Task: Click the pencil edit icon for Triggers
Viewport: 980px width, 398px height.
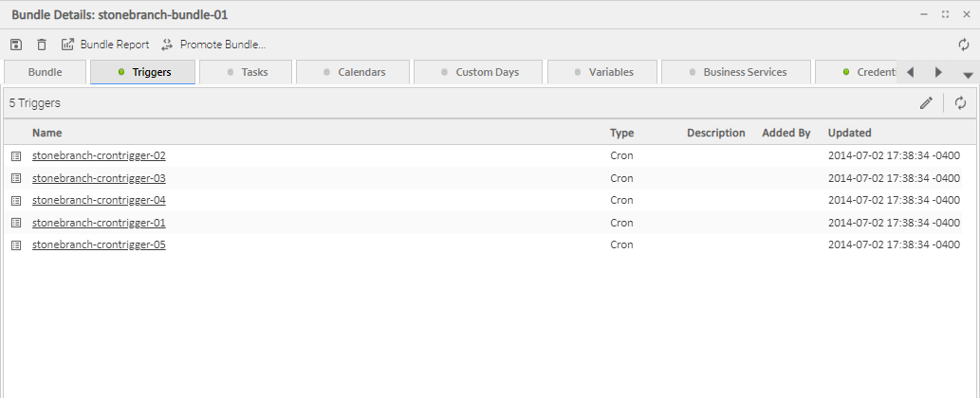Action: click(926, 103)
